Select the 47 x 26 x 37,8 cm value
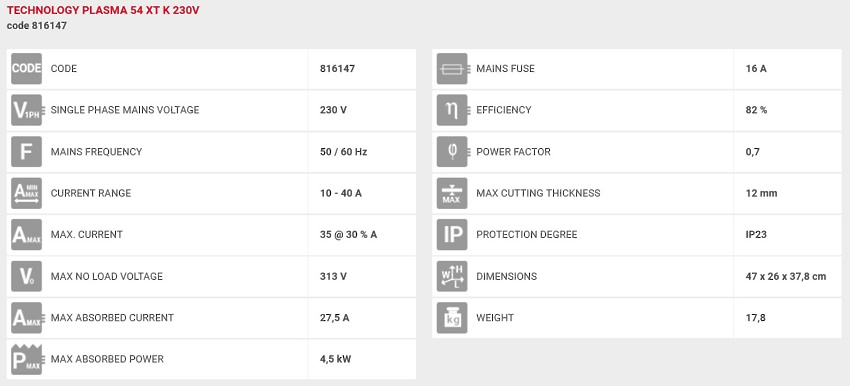Viewport: 850px width, 386px height. tap(786, 276)
